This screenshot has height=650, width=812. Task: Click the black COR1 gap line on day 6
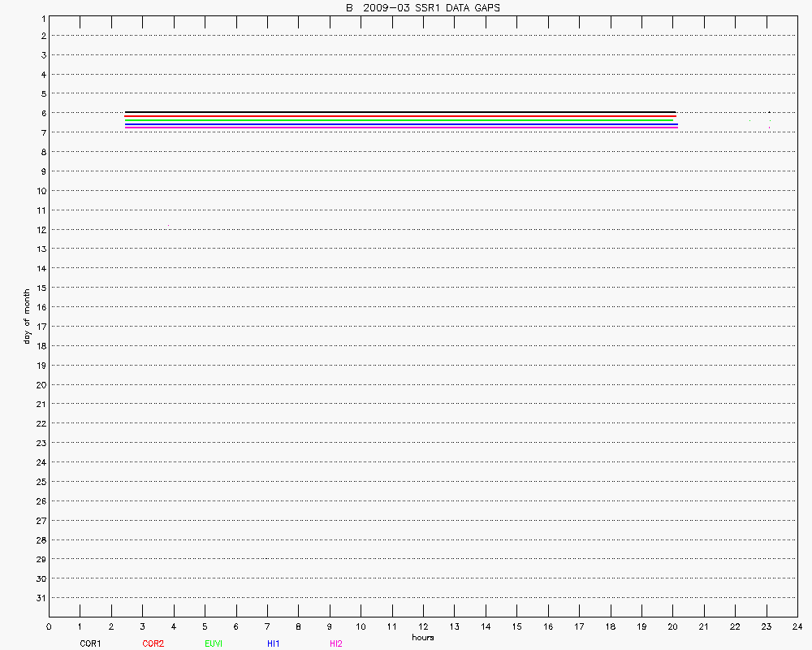[x=400, y=112]
